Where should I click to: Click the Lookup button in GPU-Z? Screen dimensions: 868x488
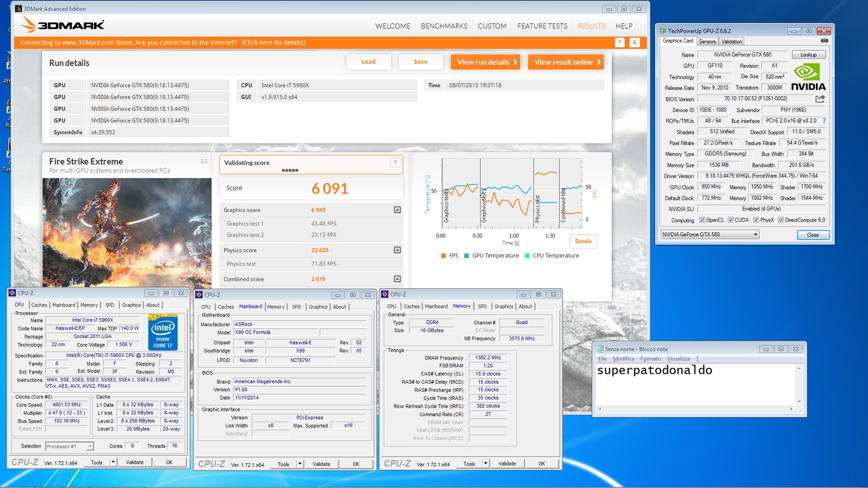pos(808,55)
